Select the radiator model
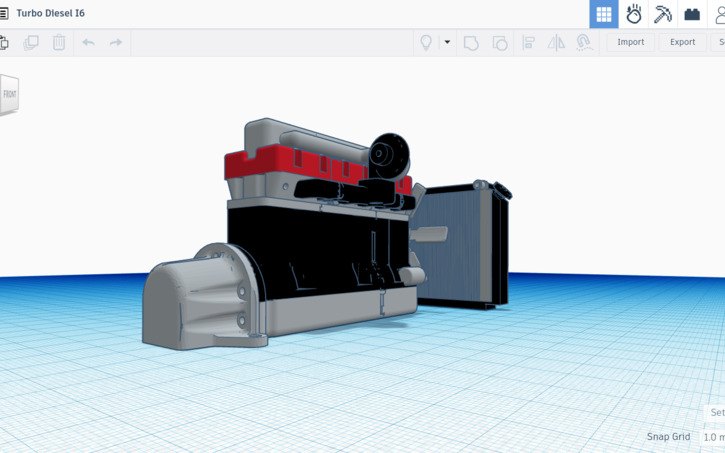 [462, 245]
